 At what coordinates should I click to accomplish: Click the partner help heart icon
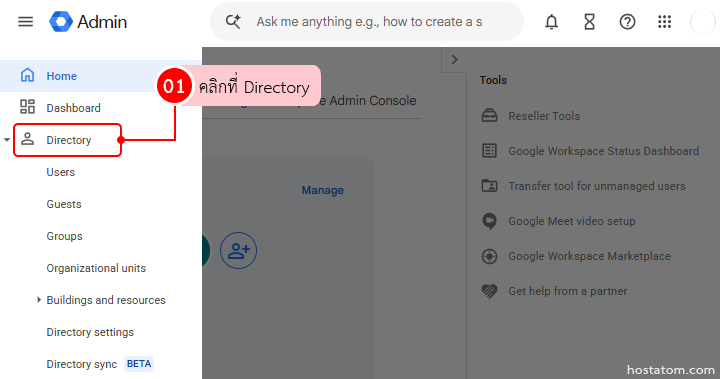489,291
